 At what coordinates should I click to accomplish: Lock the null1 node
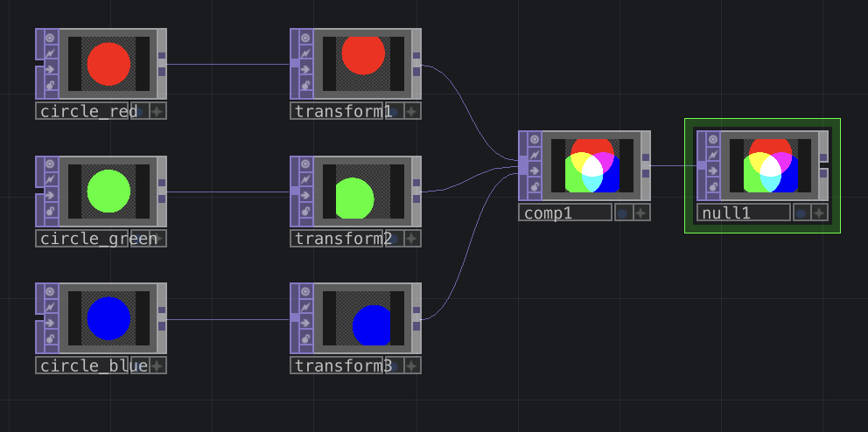(x=713, y=187)
